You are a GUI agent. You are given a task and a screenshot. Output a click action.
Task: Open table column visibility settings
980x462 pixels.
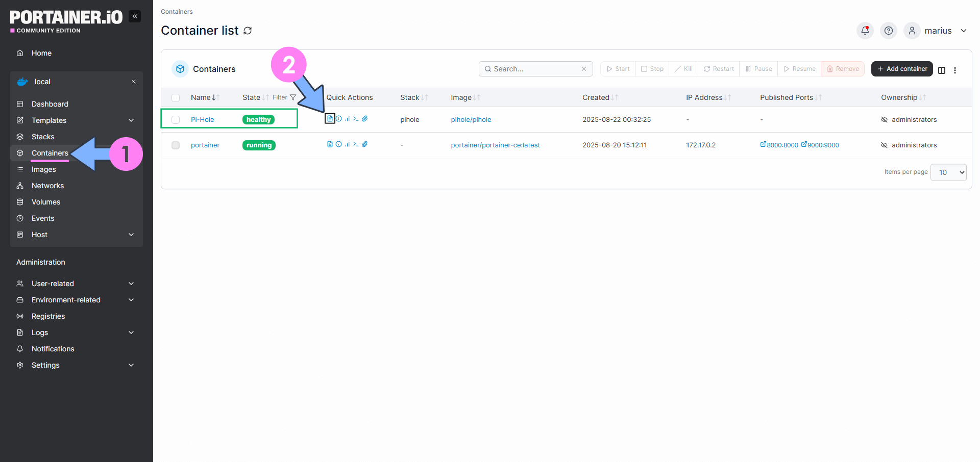pos(942,70)
